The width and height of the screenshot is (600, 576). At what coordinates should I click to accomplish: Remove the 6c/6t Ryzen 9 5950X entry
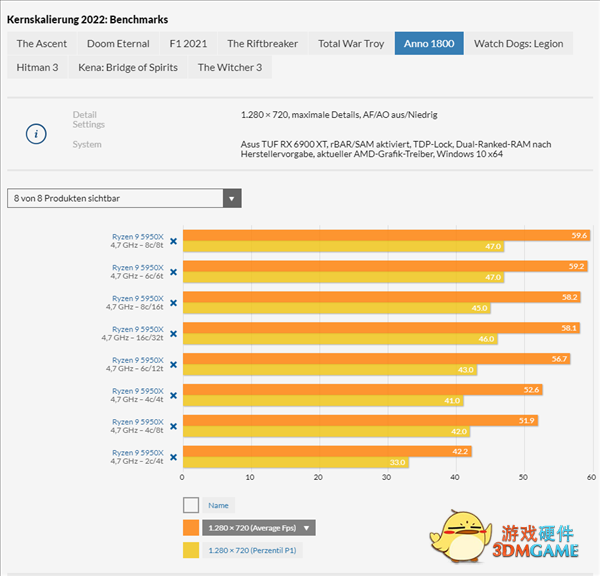click(x=173, y=272)
